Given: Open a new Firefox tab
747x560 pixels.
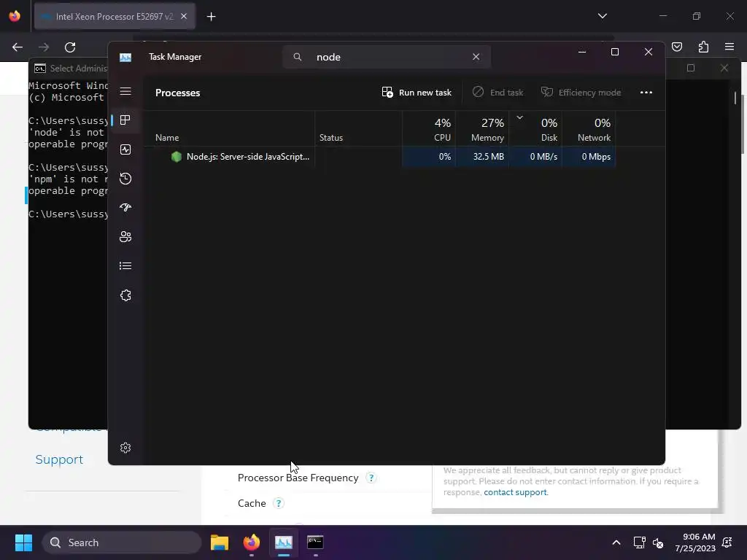Looking at the screenshot, I should (x=211, y=17).
